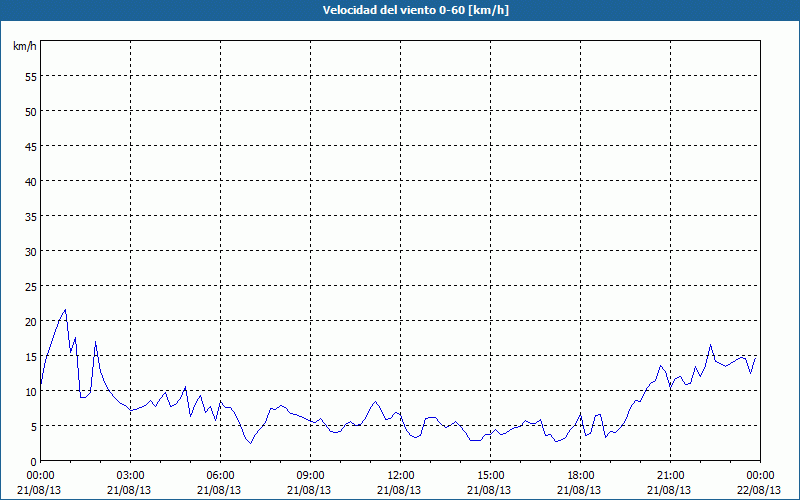Click the '40' y-axis label
This screenshot has height=500, width=800.
click(x=31, y=182)
